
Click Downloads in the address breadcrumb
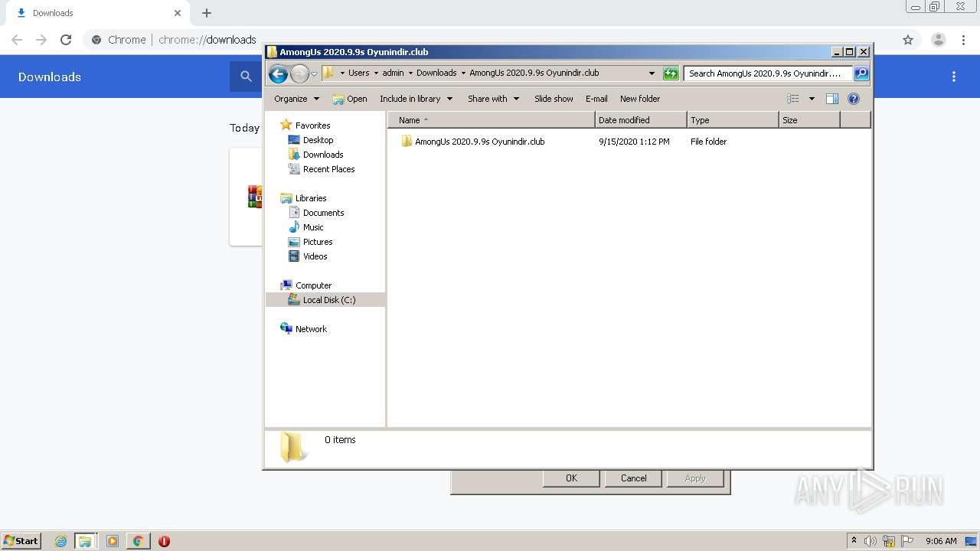[436, 73]
